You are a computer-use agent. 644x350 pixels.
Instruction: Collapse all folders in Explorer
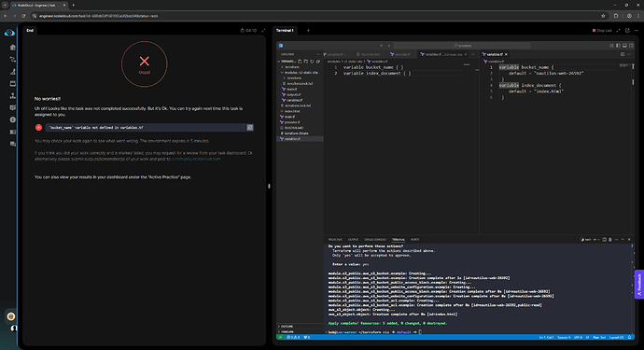[318, 62]
